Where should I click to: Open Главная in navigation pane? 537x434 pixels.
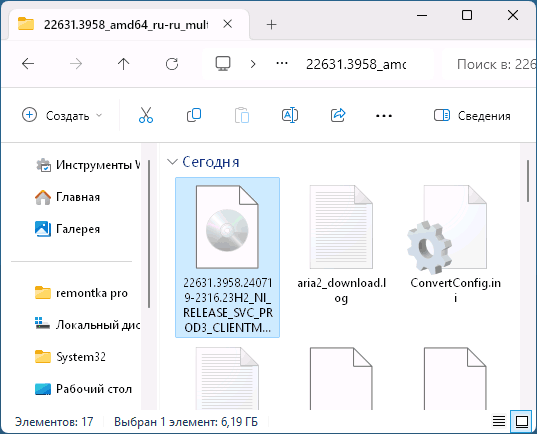67,197
